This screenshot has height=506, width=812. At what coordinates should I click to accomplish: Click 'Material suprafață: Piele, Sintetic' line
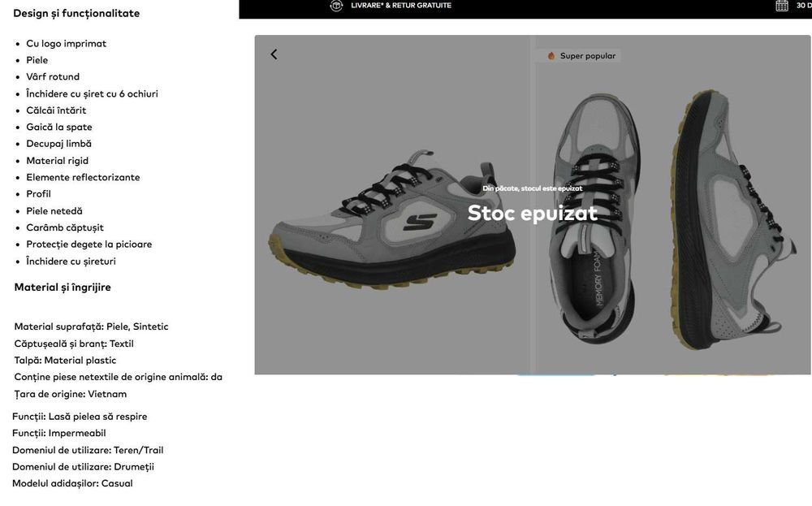91,327
